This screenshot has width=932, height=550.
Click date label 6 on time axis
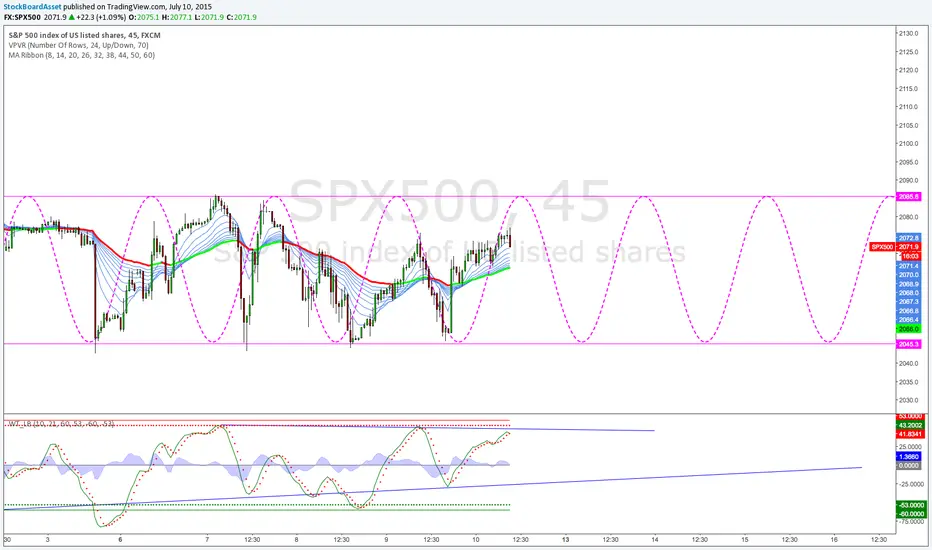pyautogui.click(x=120, y=540)
